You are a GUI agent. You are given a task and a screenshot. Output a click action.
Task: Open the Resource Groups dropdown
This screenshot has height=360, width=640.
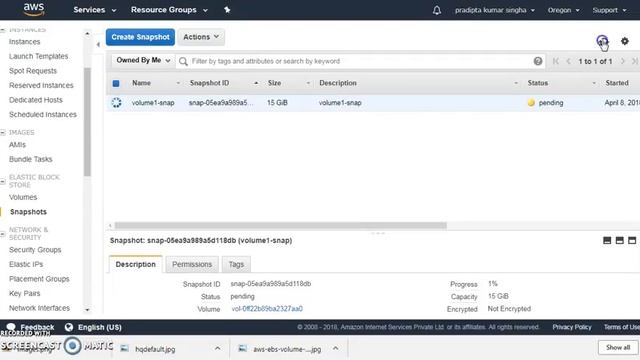(x=169, y=10)
